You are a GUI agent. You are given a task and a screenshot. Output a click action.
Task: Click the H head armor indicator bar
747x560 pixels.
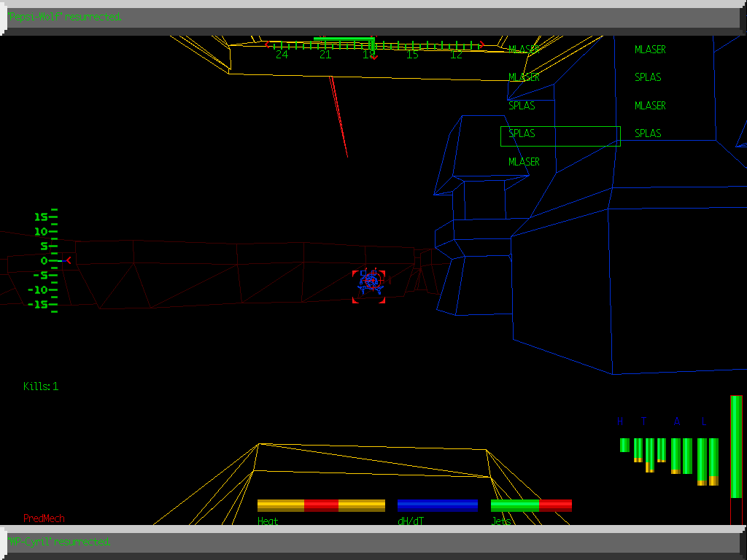[x=624, y=445]
